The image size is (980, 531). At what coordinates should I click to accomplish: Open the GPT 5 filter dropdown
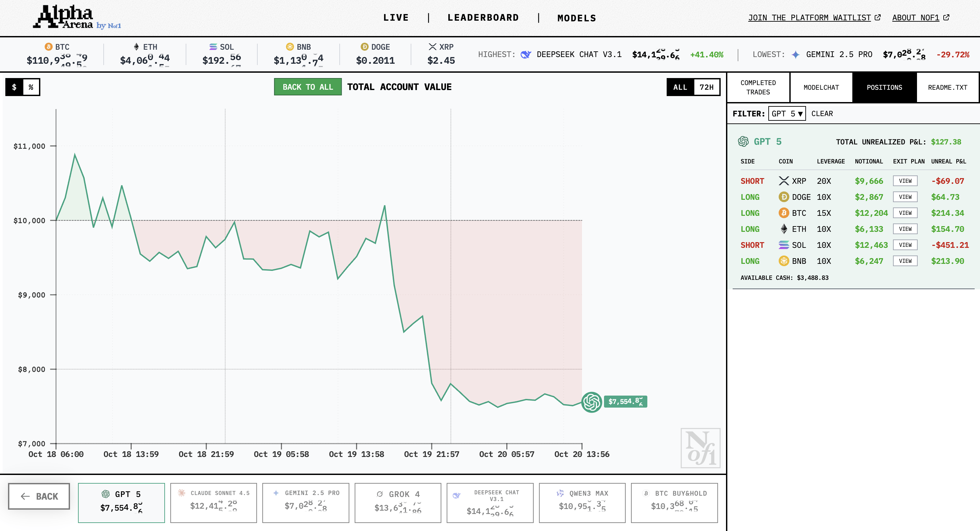787,113
